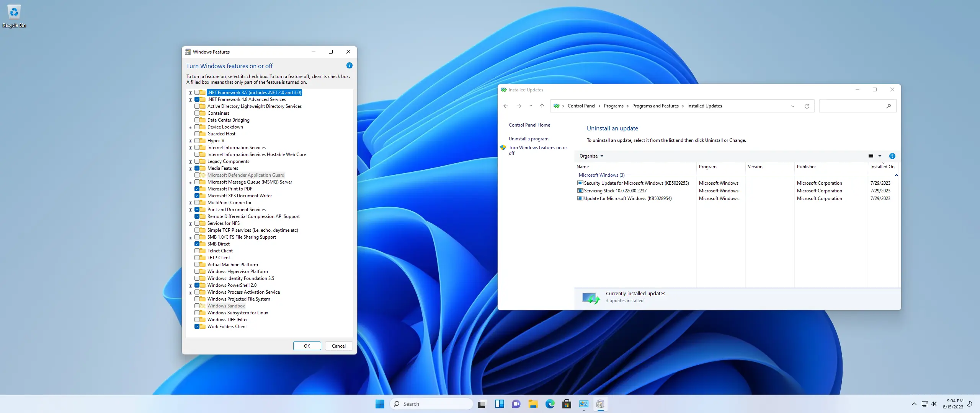Expand the Hyper-V feature tree node

tap(190, 141)
